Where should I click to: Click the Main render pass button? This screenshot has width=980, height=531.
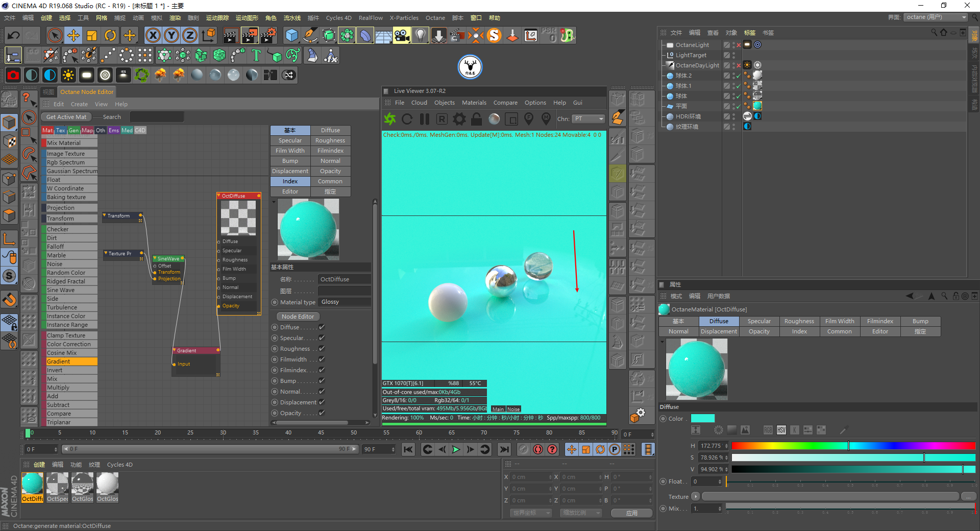coord(498,409)
